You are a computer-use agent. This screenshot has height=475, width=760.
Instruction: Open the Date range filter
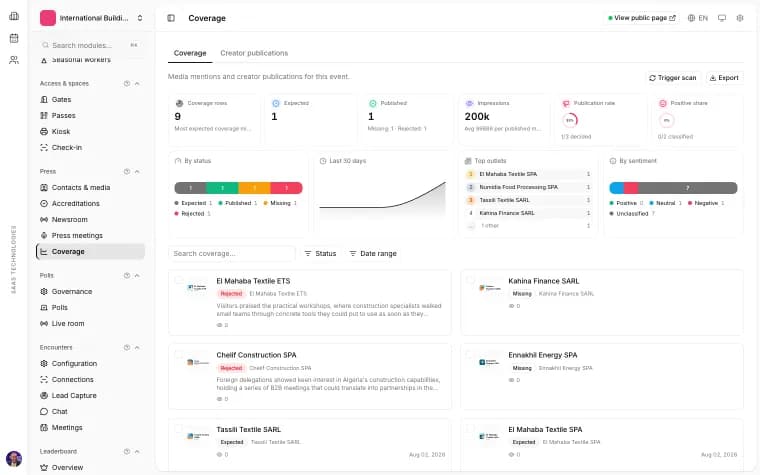coord(373,253)
